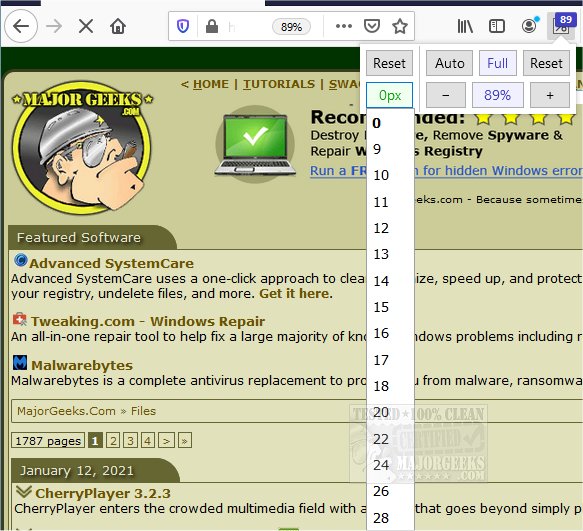This screenshot has width=583, height=531.
Task: Click the MajorGeeks logo image
Action: [82, 148]
